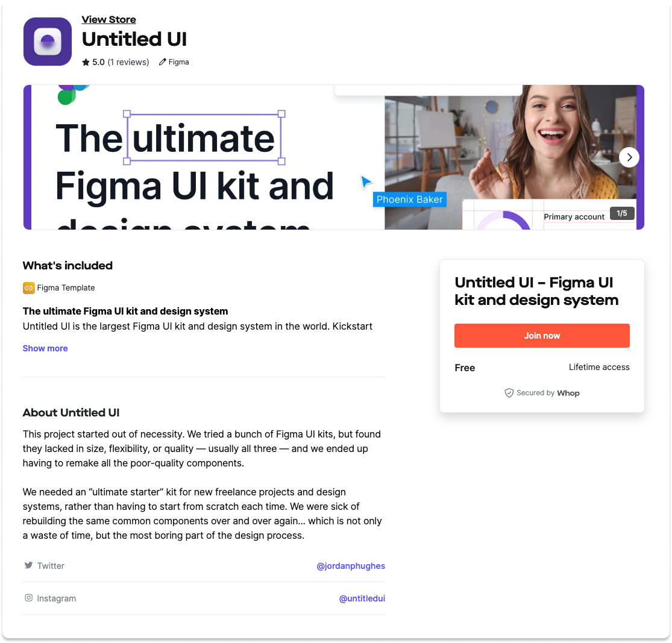Click the star rating icon
The width and height of the screenshot is (672, 643).
pos(86,62)
